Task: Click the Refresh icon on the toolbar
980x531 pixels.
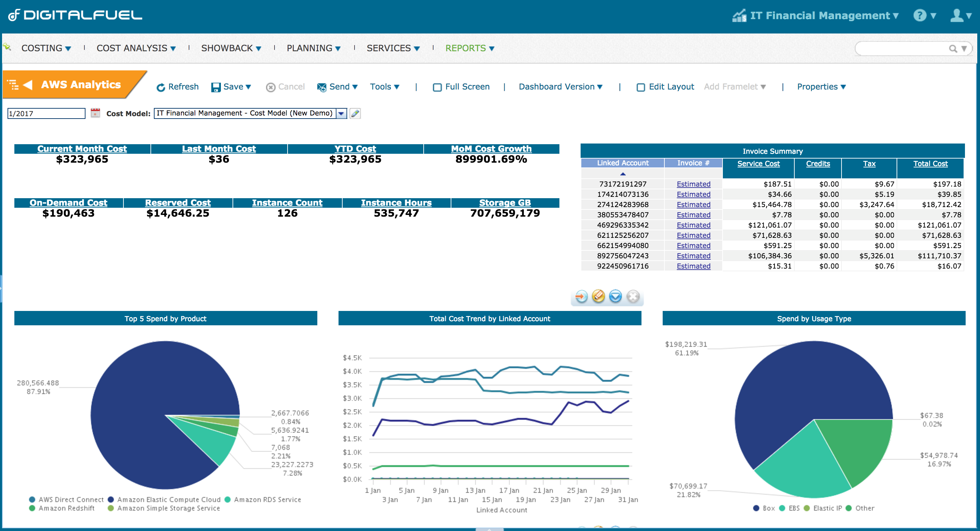Action: click(161, 87)
